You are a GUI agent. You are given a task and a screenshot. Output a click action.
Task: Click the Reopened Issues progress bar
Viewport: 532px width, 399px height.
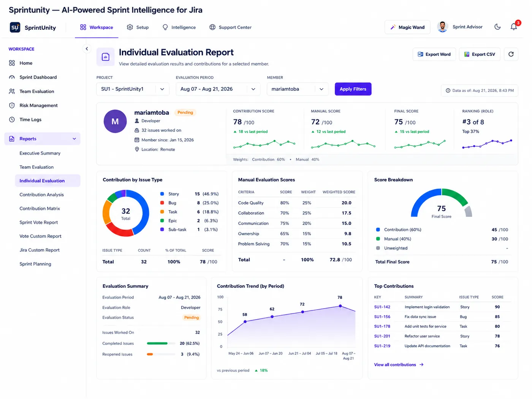[161, 354]
